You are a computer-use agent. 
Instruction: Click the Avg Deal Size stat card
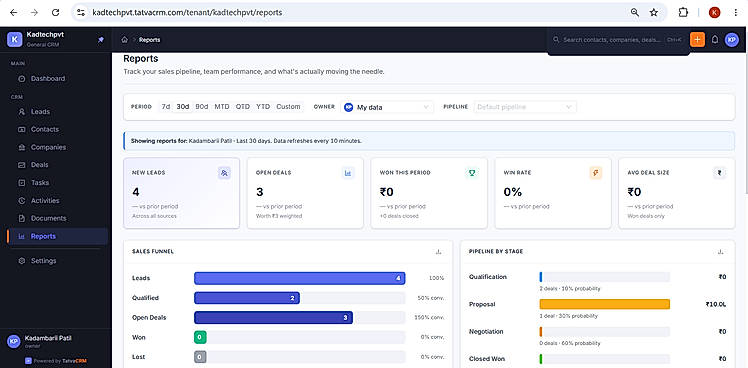(676, 193)
